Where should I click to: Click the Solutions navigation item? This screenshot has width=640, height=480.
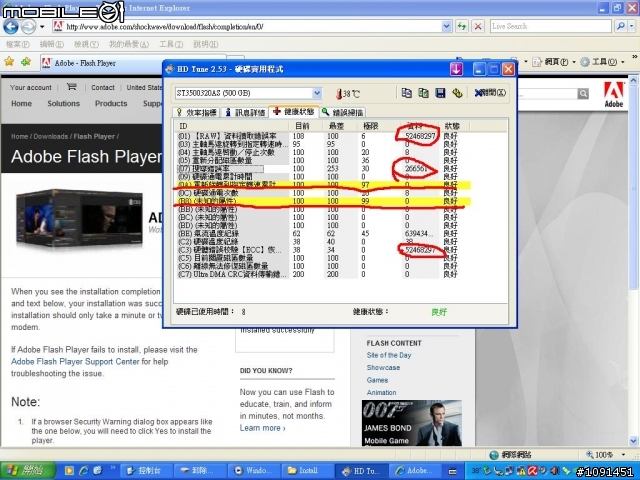click(64, 104)
